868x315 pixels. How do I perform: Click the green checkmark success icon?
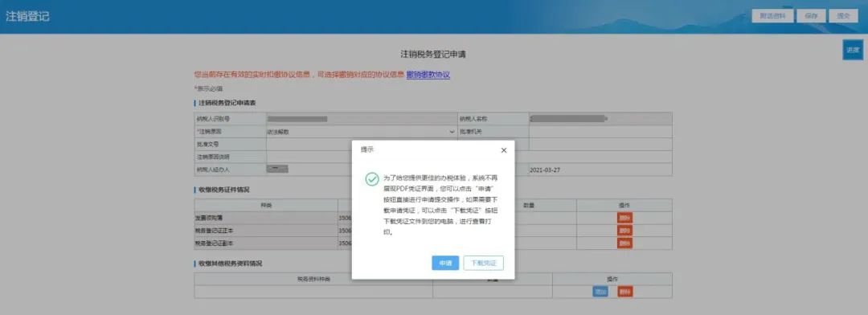pos(372,179)
